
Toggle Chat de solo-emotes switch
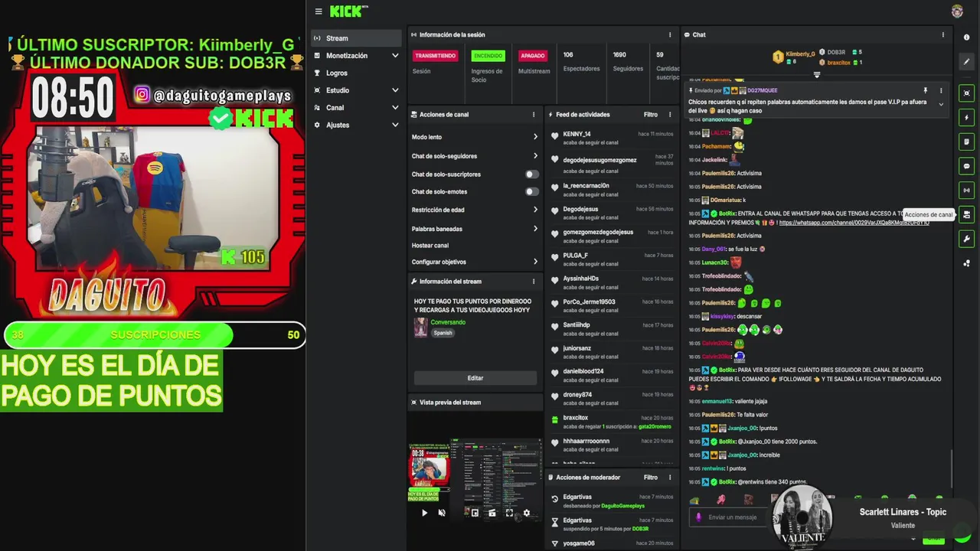(x=531, y=191)
